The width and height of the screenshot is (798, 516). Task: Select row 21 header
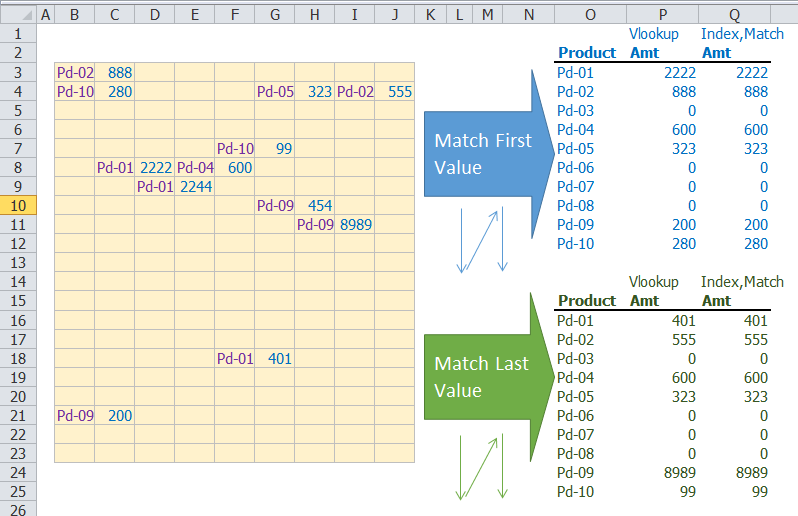[18, 415]
